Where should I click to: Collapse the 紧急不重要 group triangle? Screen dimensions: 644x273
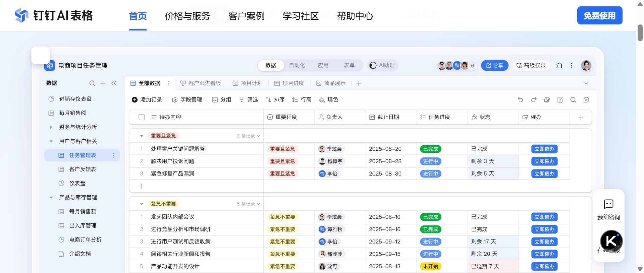142,204
